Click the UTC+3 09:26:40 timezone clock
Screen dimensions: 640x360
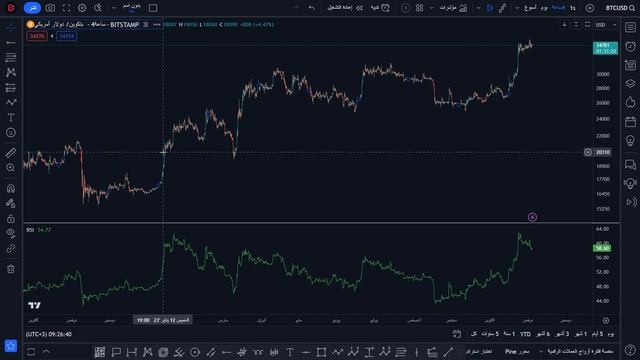pyautogui.click(x=49, y=334)
